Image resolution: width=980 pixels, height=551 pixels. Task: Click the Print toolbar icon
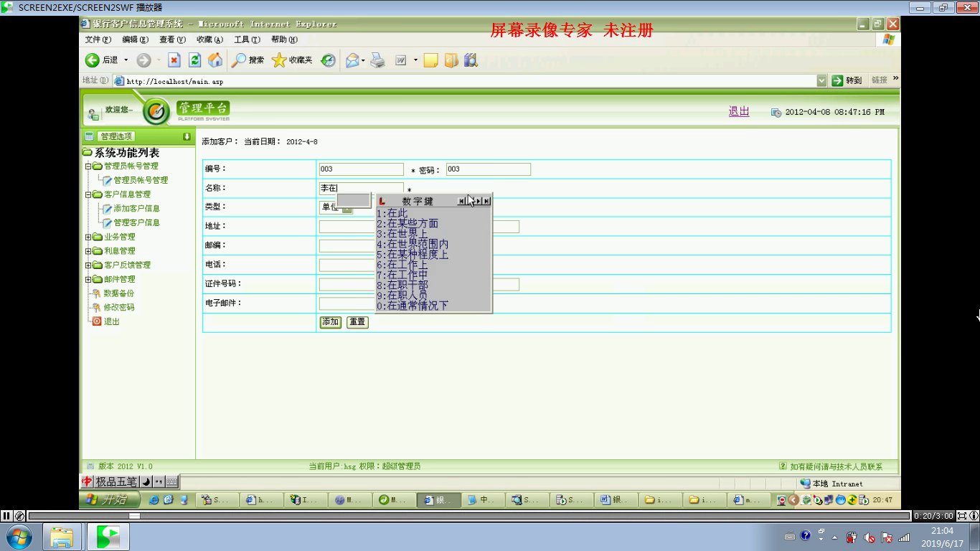[x=377, y=60]
